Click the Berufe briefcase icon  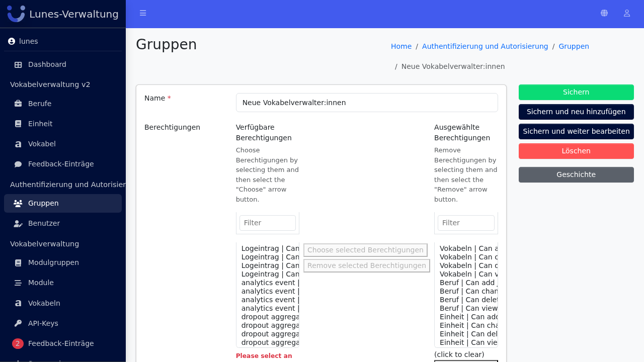(18, 104)
